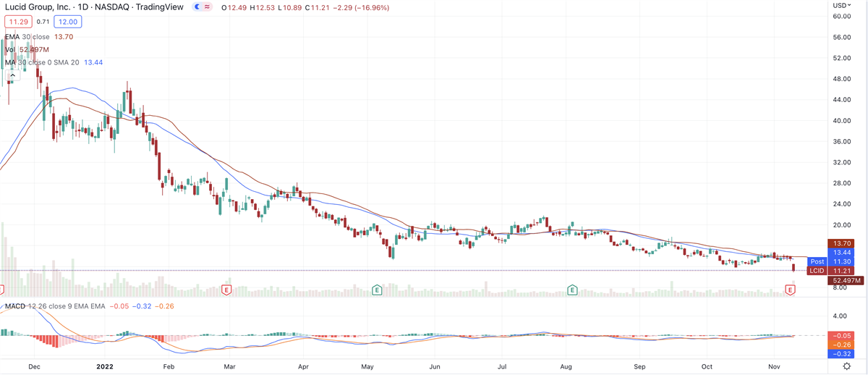Click the Post price label on axis
The width and height of the screenshot is (868, 375).
click(817, 261)
